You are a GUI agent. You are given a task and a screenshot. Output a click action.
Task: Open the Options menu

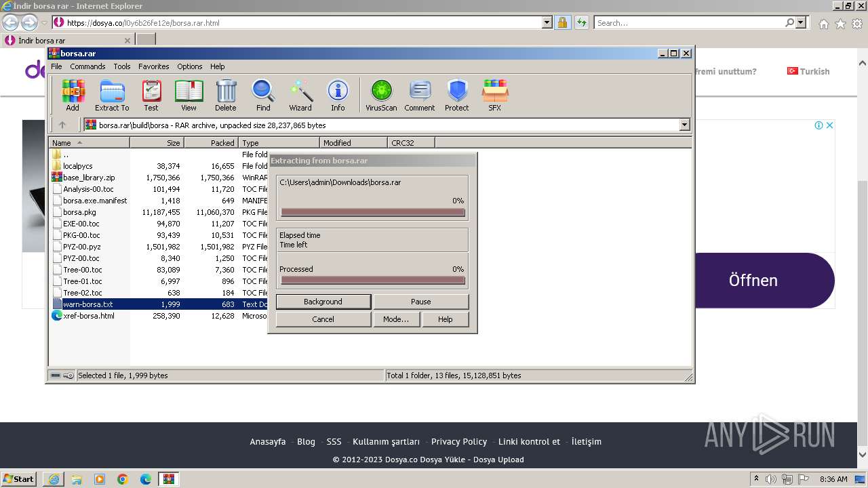(x=190, y=66)
